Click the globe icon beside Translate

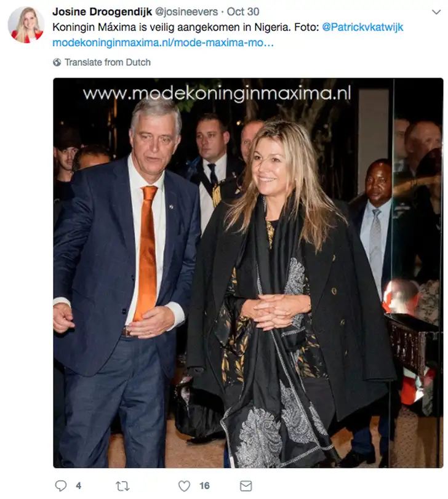click(57, 62)
